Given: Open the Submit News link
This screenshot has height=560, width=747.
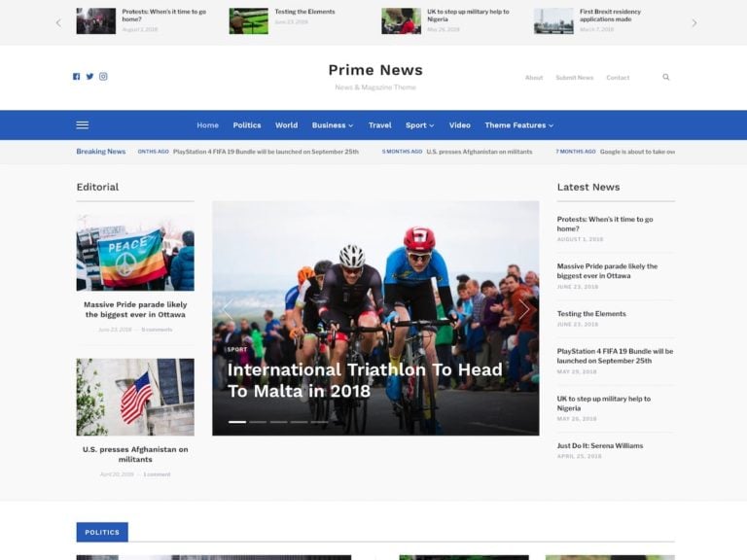Looking at the screenshot, I should pyautogui.click(x=575, y=78).
